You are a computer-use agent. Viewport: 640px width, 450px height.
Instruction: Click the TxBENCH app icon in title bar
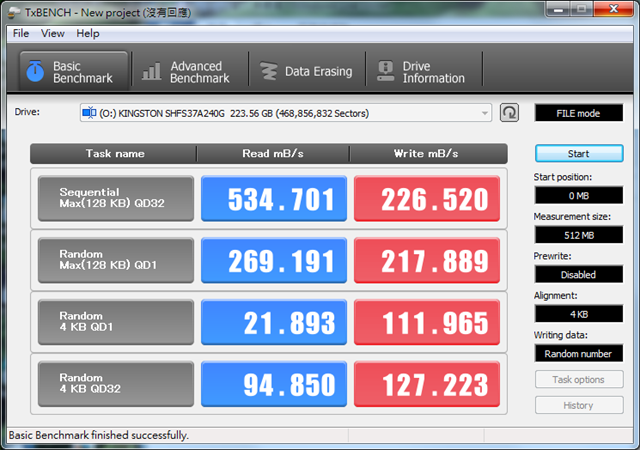pos(14,13)
